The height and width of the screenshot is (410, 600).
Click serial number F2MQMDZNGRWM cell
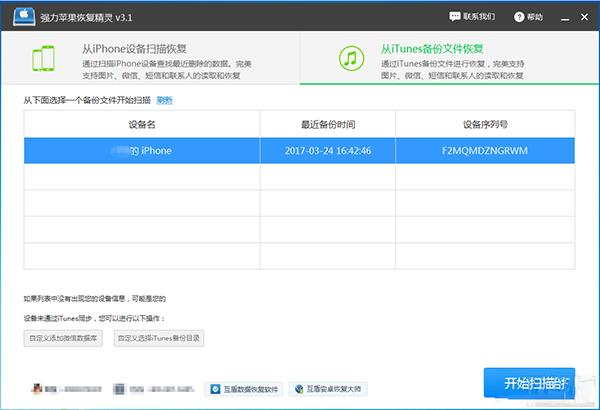click(485, 150)
